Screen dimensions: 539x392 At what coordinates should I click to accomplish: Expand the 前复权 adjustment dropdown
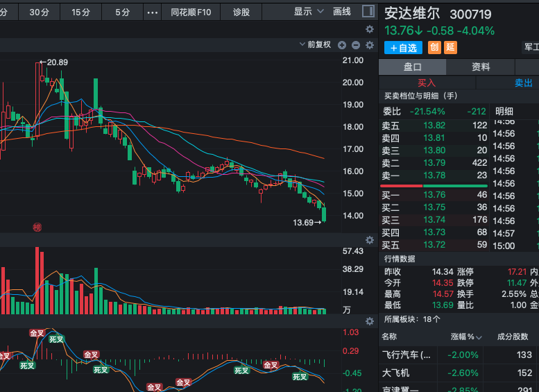[315, 44]
